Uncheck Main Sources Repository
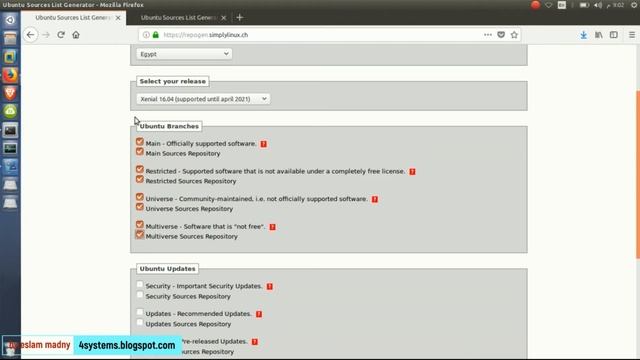Viewport: 640px width, 360px height. coord(140,152)
